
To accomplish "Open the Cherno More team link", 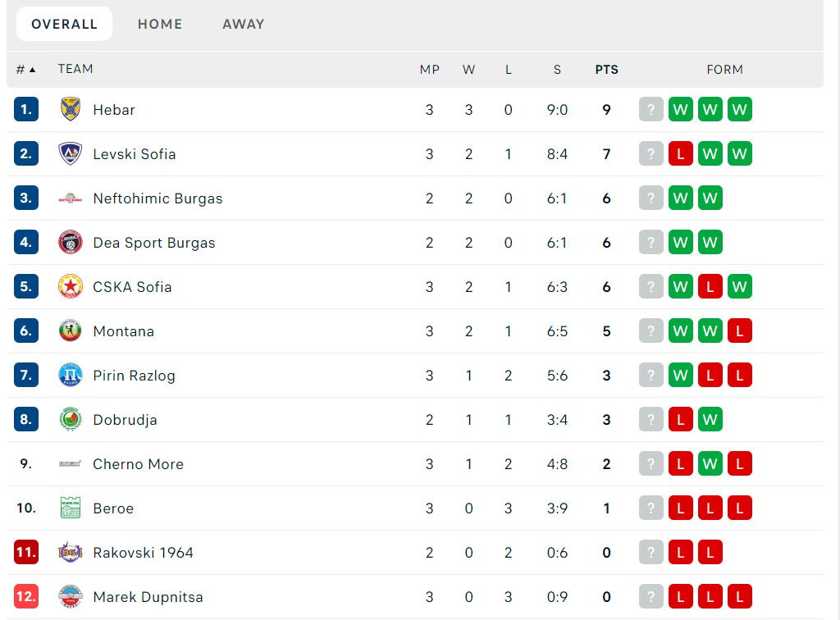I will [x=138, y=463].
